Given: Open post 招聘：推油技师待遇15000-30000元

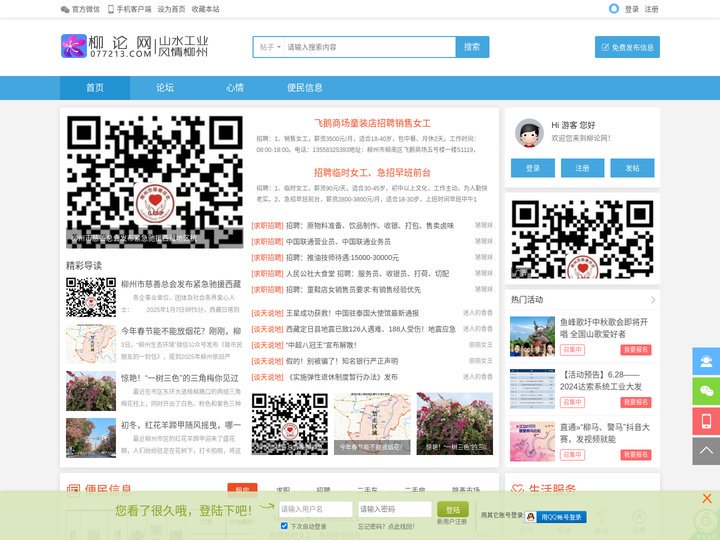Looking at the screenshot, I should coord(343,258).
